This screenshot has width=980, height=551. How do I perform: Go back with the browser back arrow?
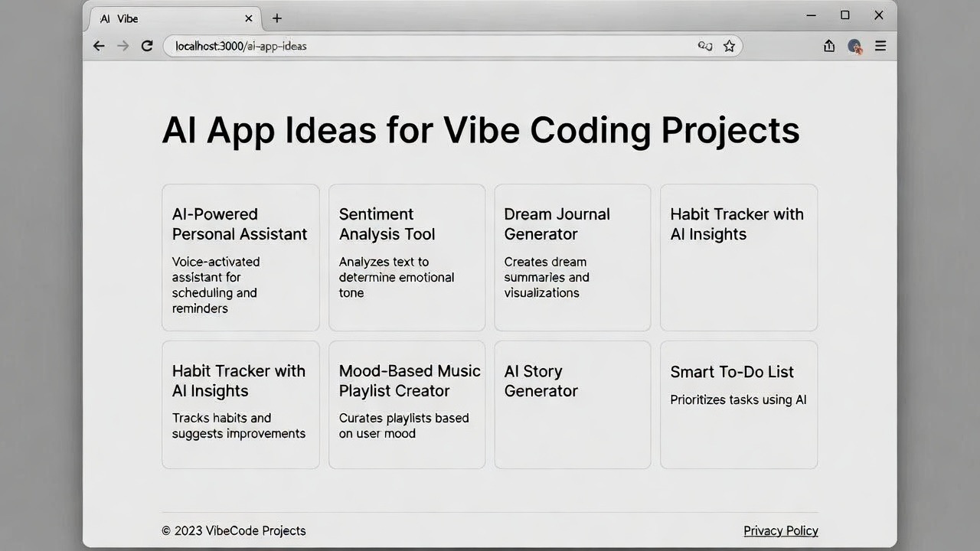coord(99,46)
